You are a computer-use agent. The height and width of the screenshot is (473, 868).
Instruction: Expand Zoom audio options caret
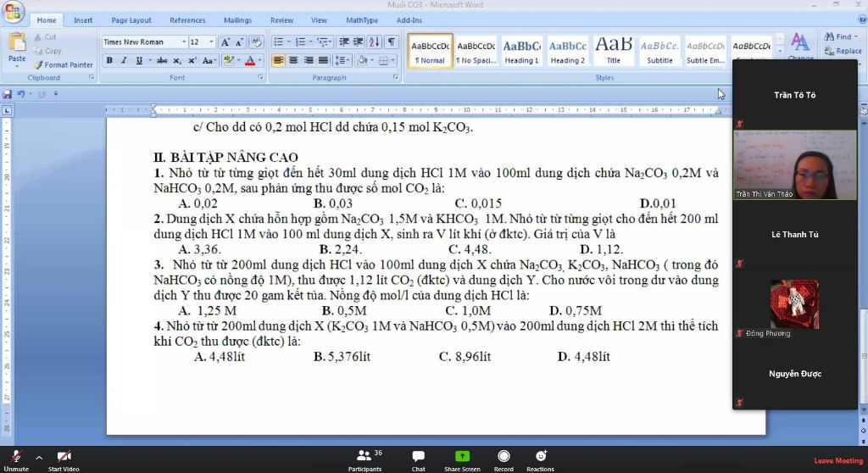[x=39, y=458]
